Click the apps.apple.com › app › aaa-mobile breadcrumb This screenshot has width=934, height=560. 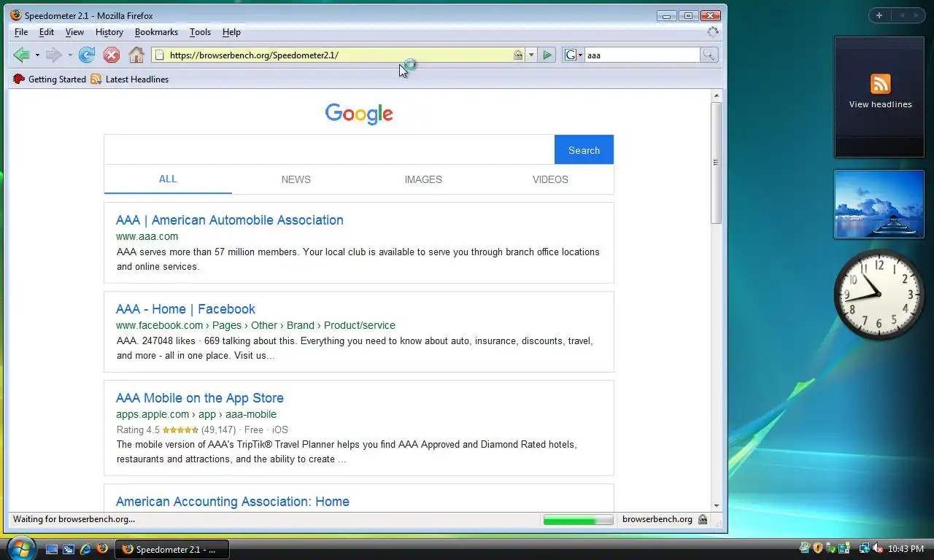(x=196, y=414)
